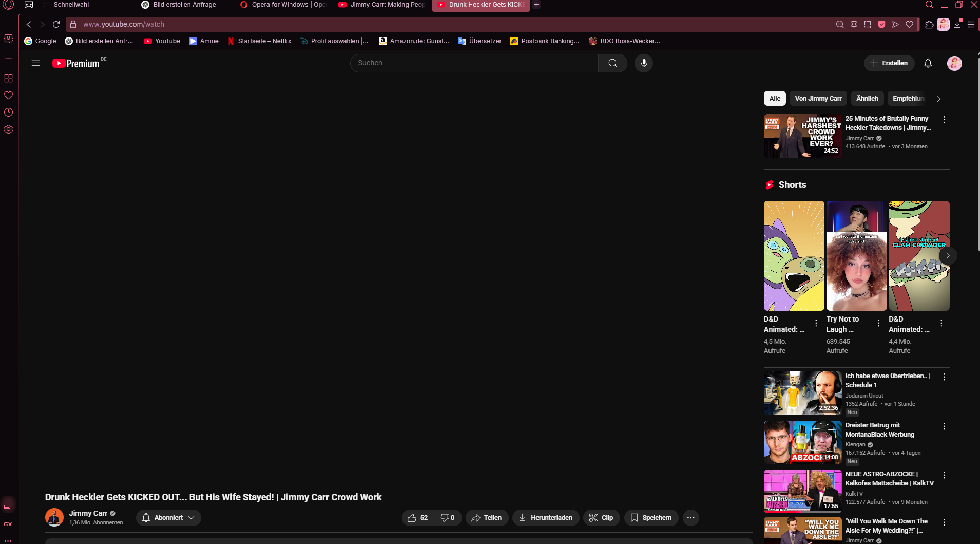Open options menu for 'Dreister Betrug mit MontanaBlack' video
This screenshot has width=980, height=544.
[944, 426]
